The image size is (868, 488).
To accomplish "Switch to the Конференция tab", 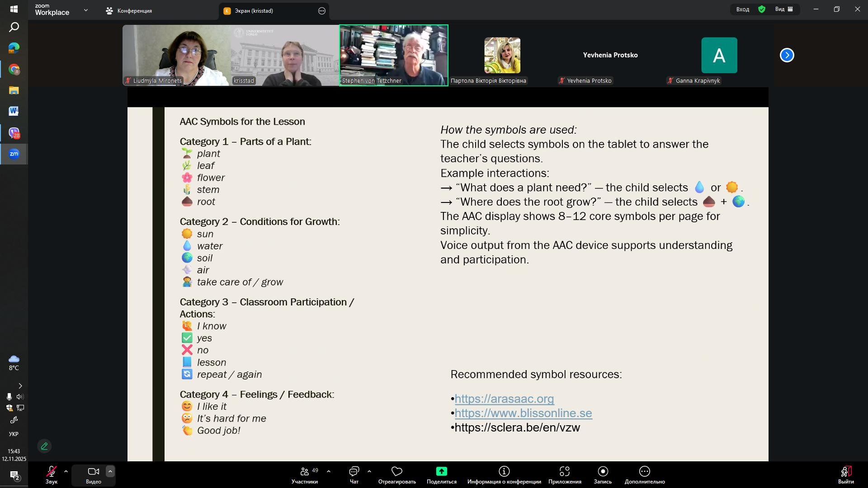I will [129, 11].
